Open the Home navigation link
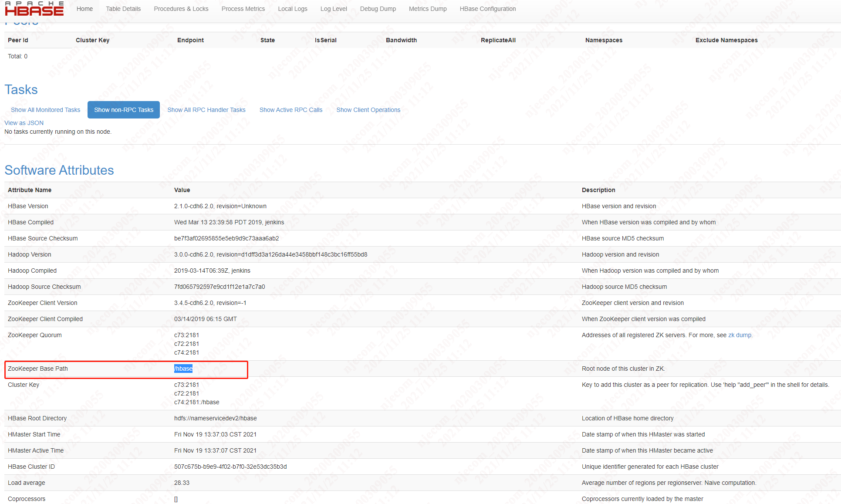 coord(84,9)
